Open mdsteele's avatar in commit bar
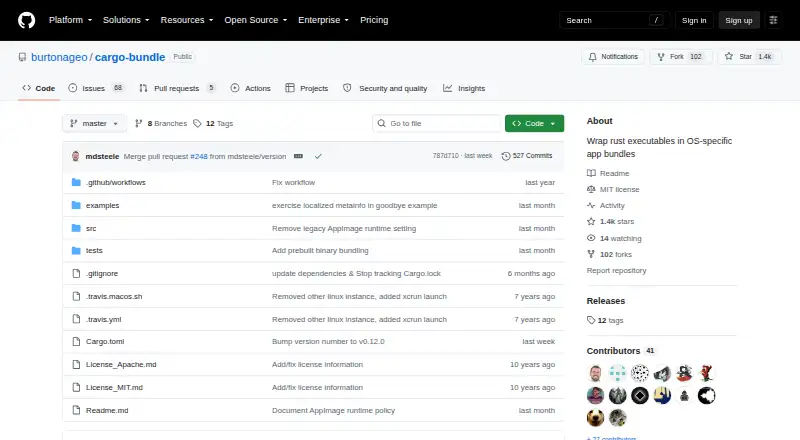Image resolution: width=800 pixels, height=440 pixels. (x=76, y=156)
